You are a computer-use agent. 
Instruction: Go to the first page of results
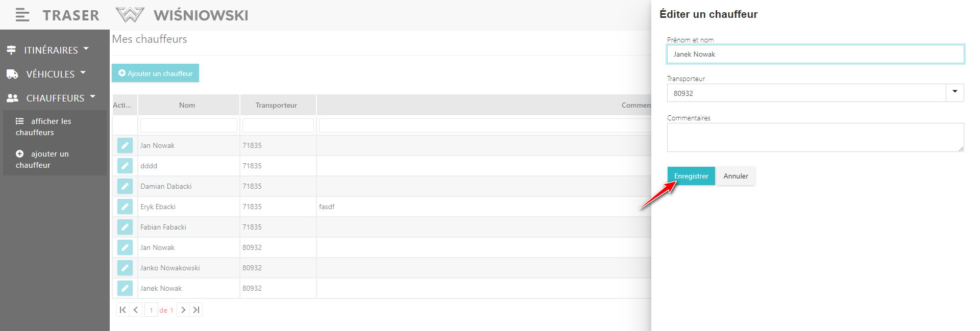[x=122, y=310]
